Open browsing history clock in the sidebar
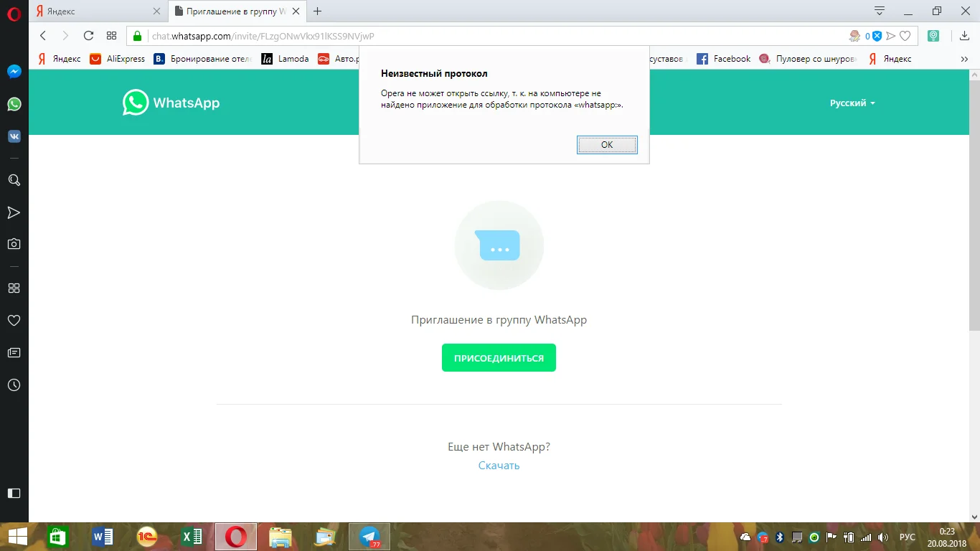980x551 pixels. point(14,385)
